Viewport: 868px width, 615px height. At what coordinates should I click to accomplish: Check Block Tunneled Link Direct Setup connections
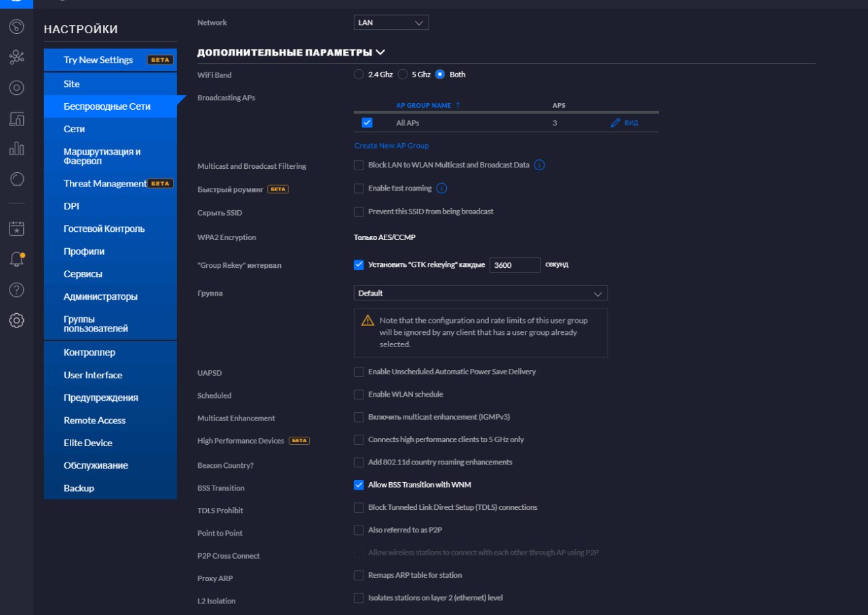point(359,507)
